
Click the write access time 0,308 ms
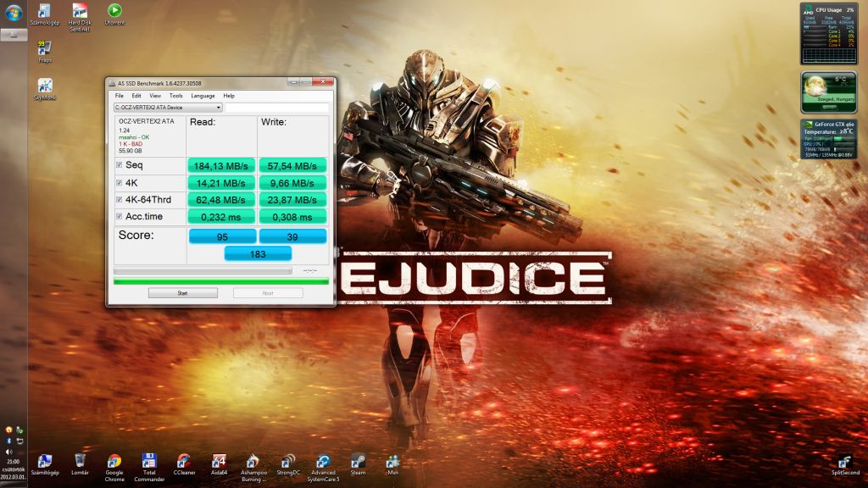point(292,217)
